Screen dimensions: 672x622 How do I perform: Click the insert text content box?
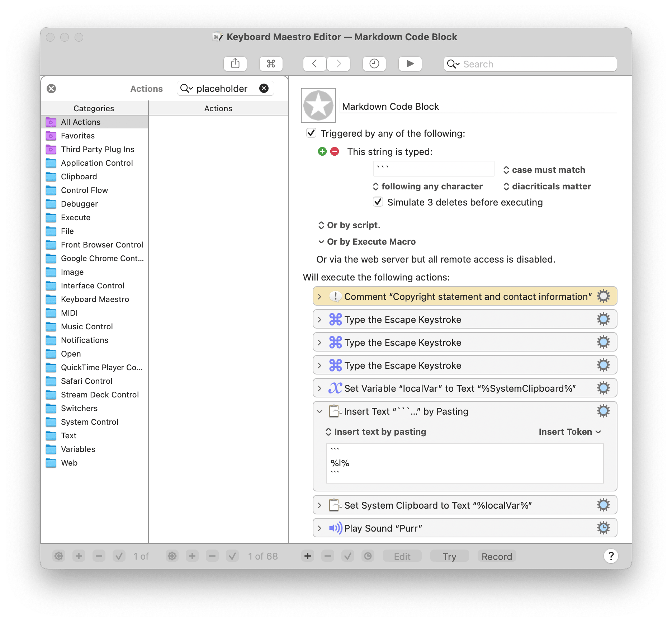point(465,463)
